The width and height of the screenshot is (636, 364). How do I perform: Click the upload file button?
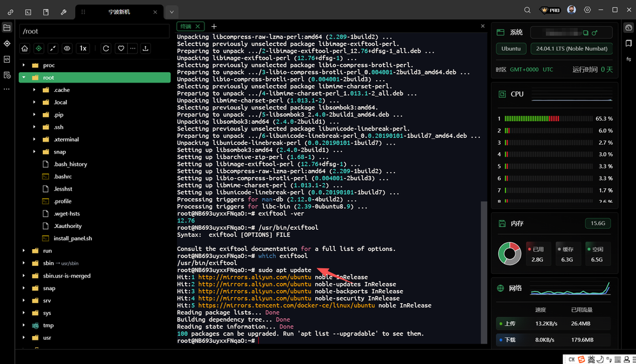[145, 48]
